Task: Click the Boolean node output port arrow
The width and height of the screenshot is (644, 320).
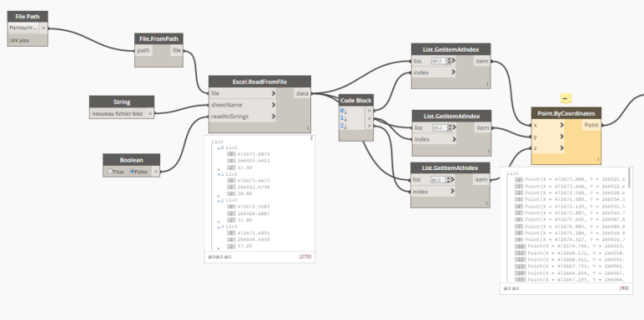Action: pos(156,172)
